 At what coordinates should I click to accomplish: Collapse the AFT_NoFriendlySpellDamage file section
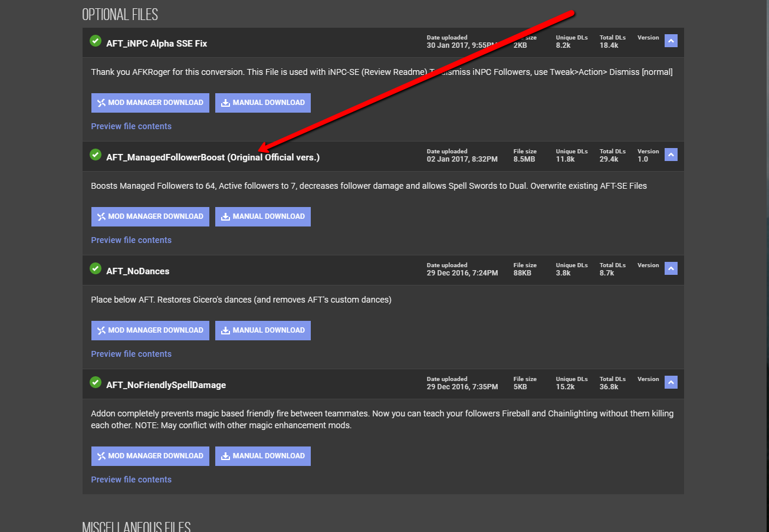coord(671,382)
